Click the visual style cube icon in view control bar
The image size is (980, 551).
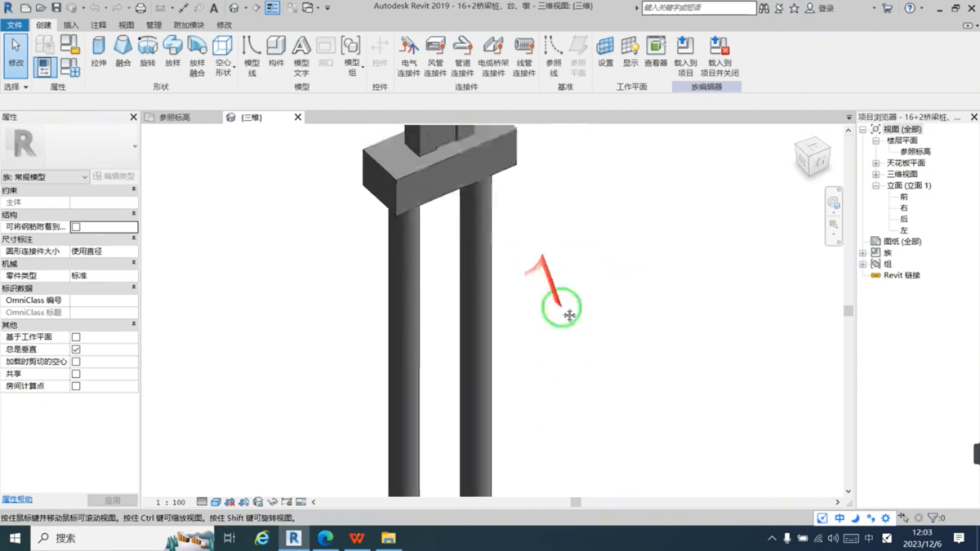216,502
